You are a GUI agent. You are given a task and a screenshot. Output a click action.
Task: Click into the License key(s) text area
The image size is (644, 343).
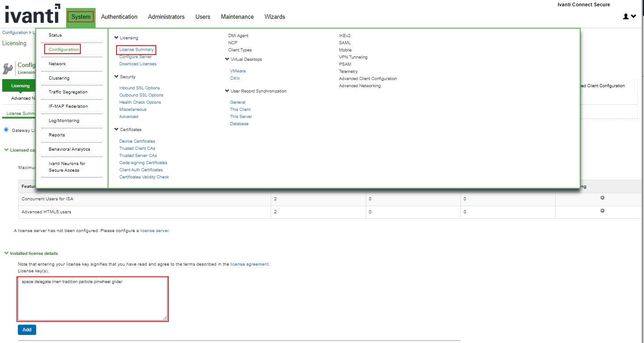coord(92,299)
